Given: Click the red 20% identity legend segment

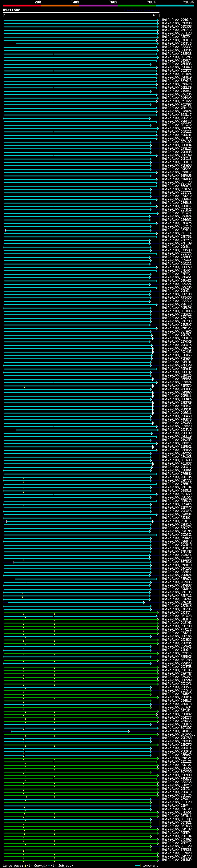Looking at the screenshot, I should pyautogui.click(x=22, y=6).
